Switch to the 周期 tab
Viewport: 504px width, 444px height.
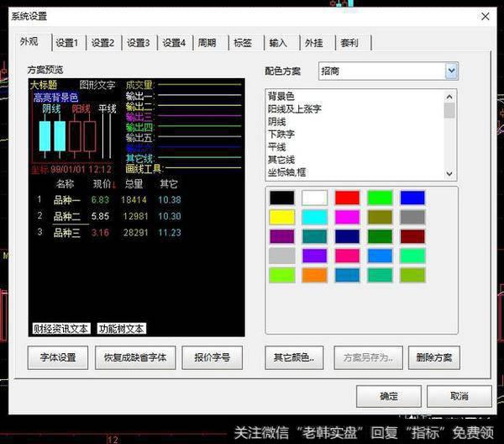click(x=211, y=43)
